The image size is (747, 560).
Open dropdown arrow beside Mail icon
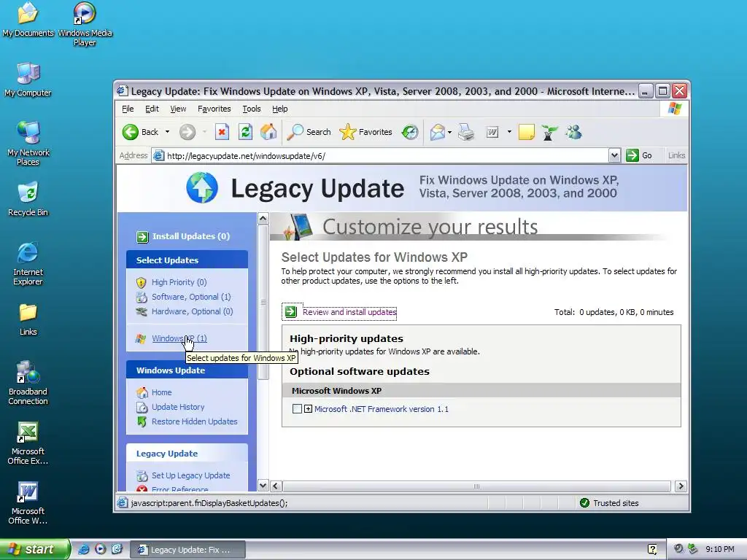pyautogui.click(x=449, y=132)
